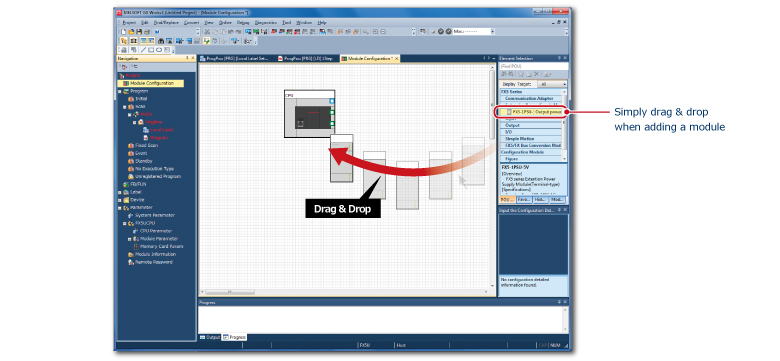Click the Find POU search field
Screen dimensions: 780x361
coord(533,66)
